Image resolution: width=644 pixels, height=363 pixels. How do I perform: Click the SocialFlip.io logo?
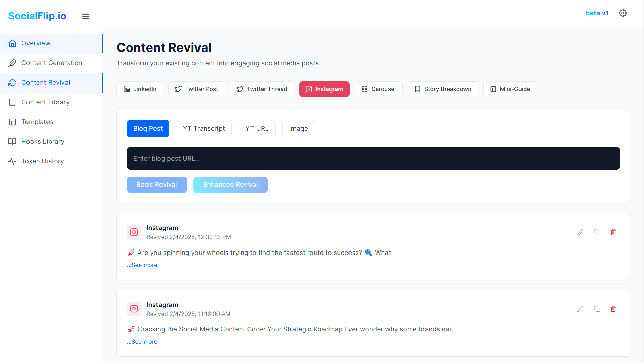[37, 16]
